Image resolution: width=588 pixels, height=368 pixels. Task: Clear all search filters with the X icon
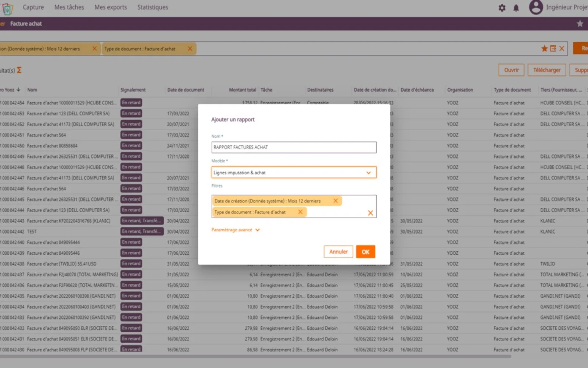562,49
